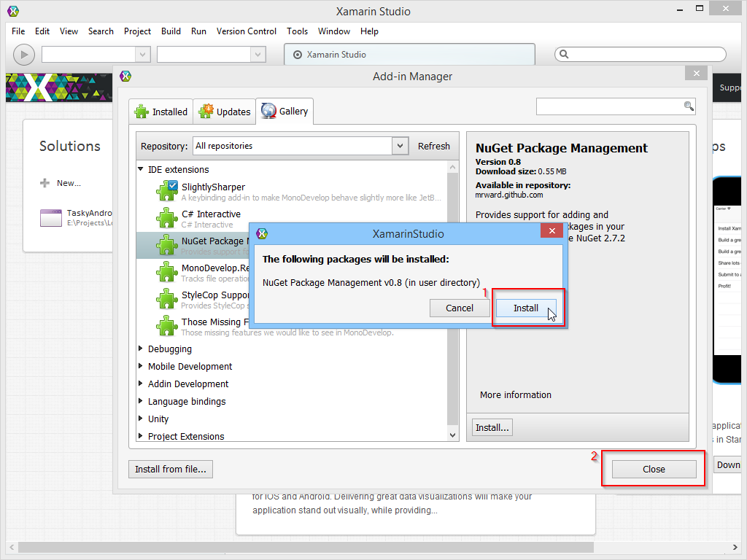Click the MonoDevelop.Re add-in puzzle icon
The image size is (747, 560).
pos(167,271)
